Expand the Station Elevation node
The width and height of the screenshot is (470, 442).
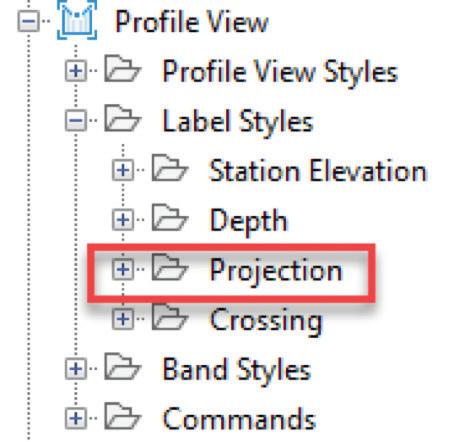point(123,170)
